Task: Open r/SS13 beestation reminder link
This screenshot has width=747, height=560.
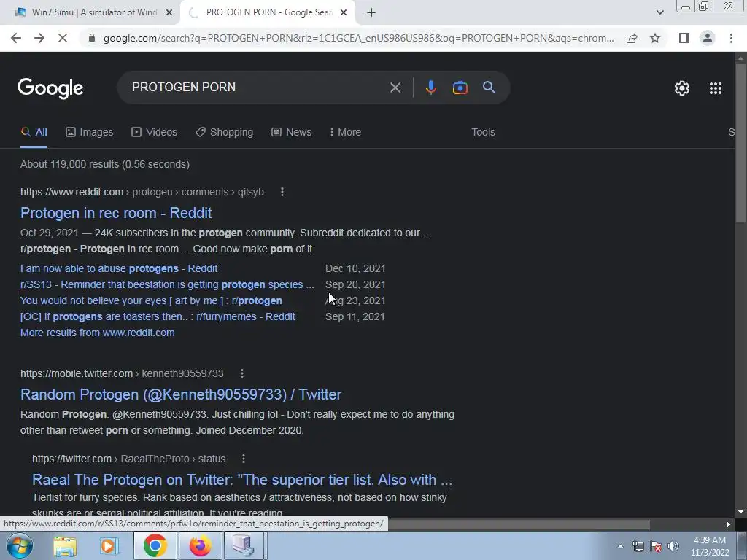Action: point(167,285)
